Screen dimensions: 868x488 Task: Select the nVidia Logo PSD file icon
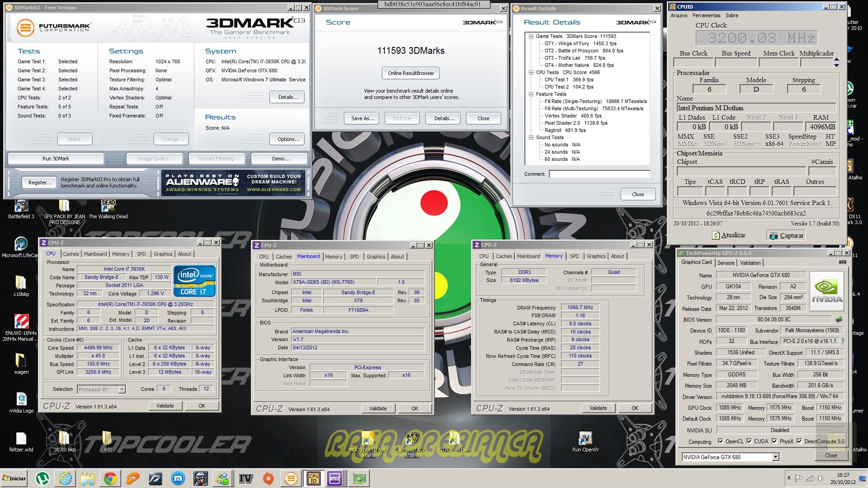(21, 403)
